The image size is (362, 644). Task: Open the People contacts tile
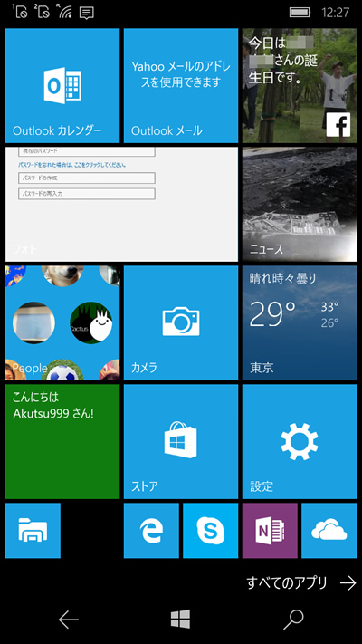coord(62,322)
